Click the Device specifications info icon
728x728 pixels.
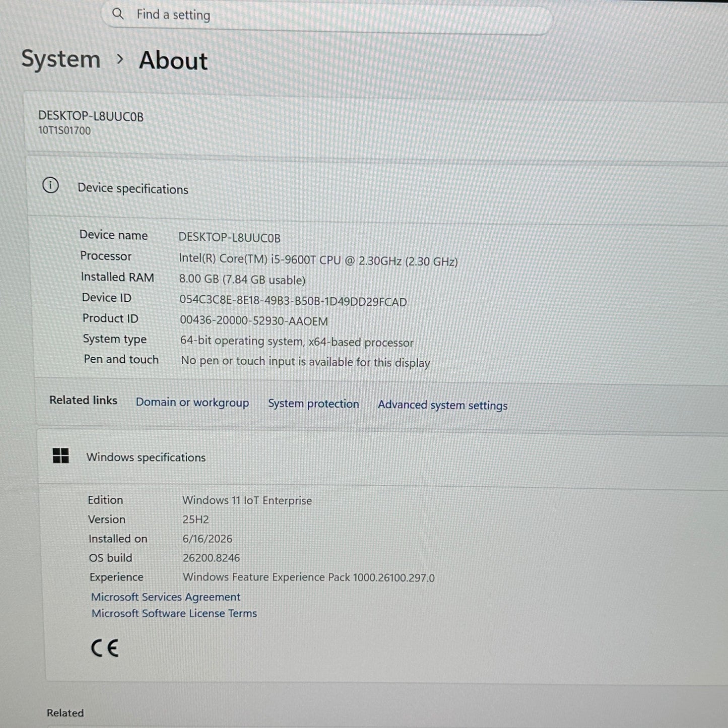(50, 185)
